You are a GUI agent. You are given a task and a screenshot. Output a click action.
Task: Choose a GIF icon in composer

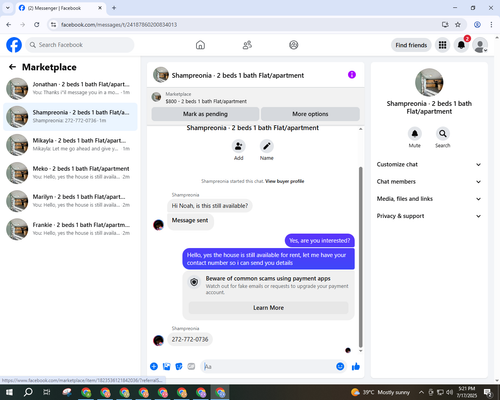coord(191,367)
